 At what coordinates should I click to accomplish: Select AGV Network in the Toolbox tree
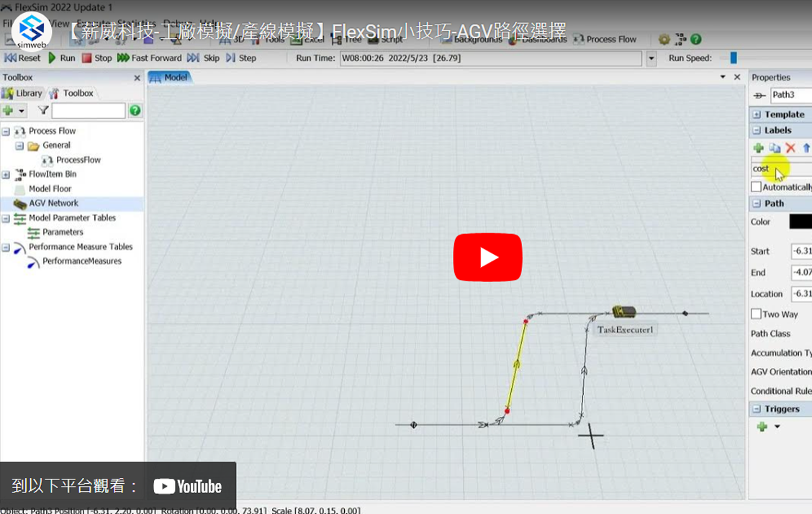point(53,203)
